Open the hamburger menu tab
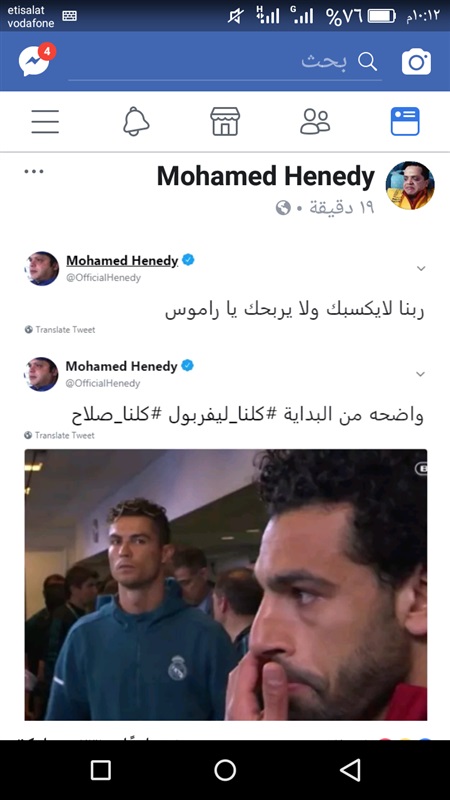The height and width of the screenshot is (800, 450). pyautogui.click(x=45, y=122)
